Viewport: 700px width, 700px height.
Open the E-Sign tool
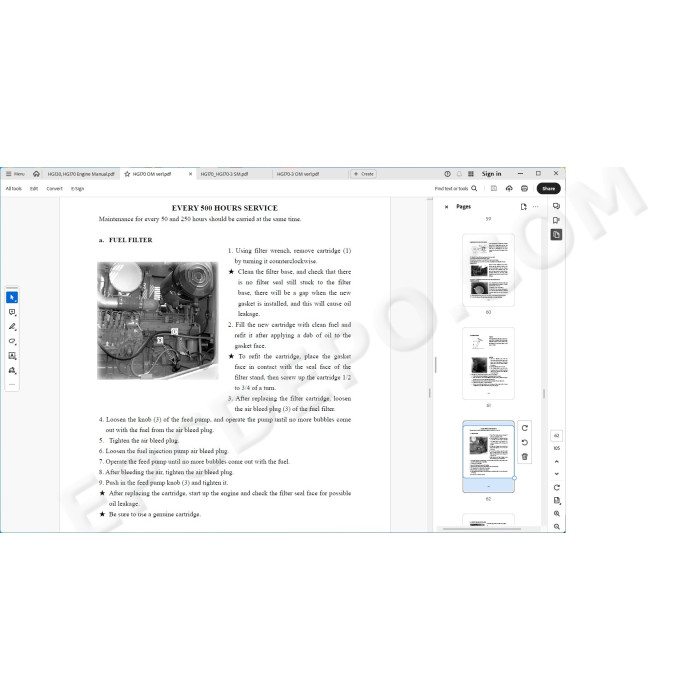[x=77, y=188]
